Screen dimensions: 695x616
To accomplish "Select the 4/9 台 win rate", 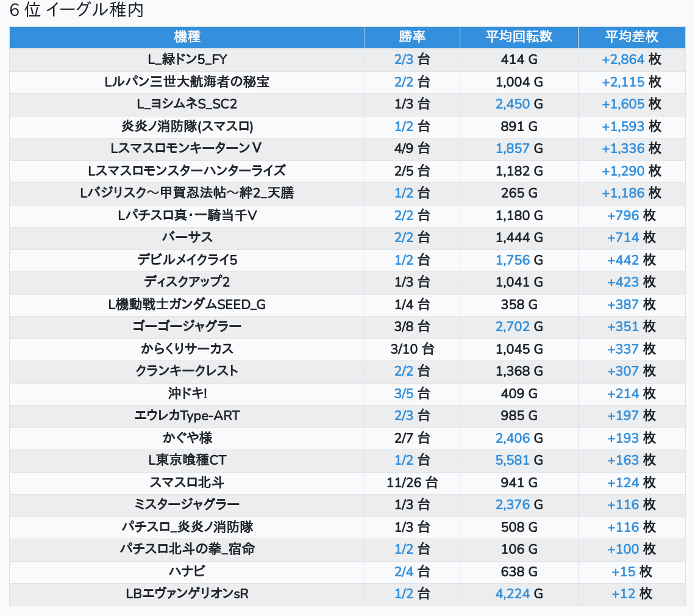I will click(x=412, y=149).
